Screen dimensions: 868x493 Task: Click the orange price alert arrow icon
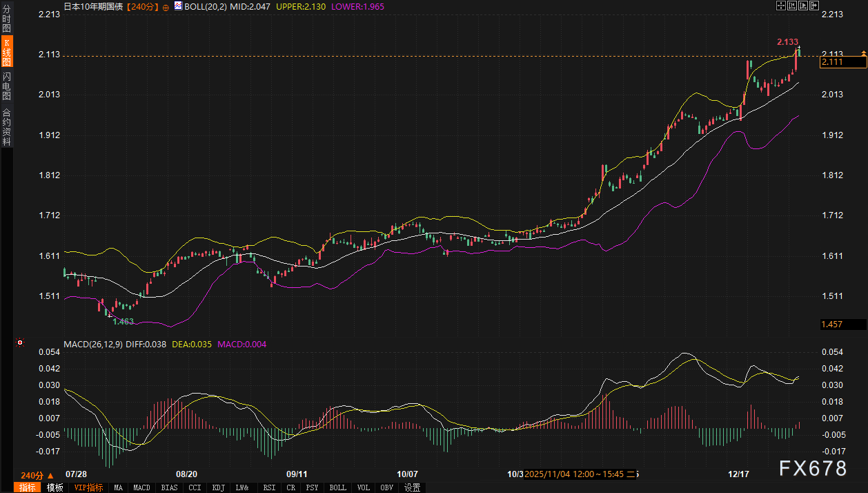[862, 53]
